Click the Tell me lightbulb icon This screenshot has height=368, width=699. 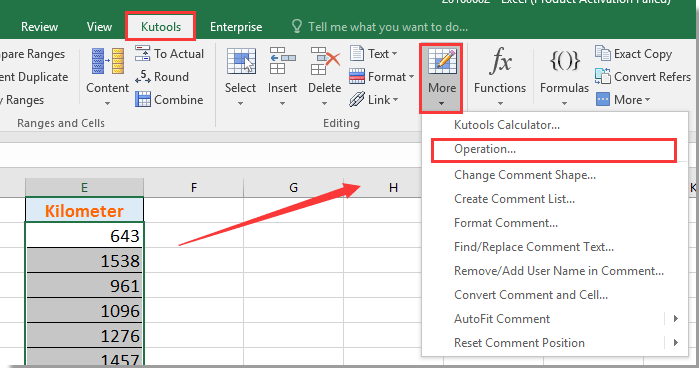pyautogui.click(x=296, y=26)
